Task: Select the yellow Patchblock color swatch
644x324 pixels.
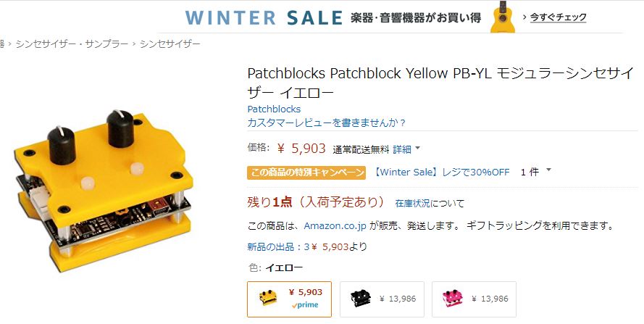Action: pos(289,299)
